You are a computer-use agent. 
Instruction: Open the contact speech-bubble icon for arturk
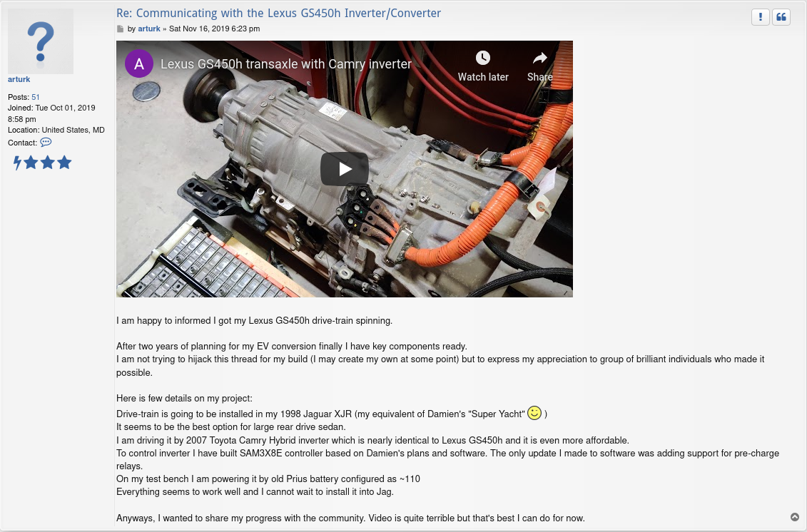click(x=46, y=142)
